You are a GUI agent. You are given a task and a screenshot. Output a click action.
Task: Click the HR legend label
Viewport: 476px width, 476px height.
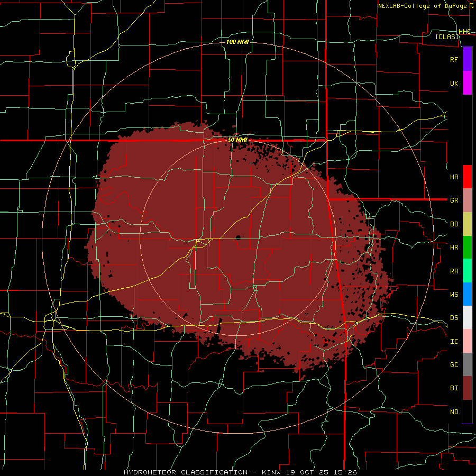[454, 248]
